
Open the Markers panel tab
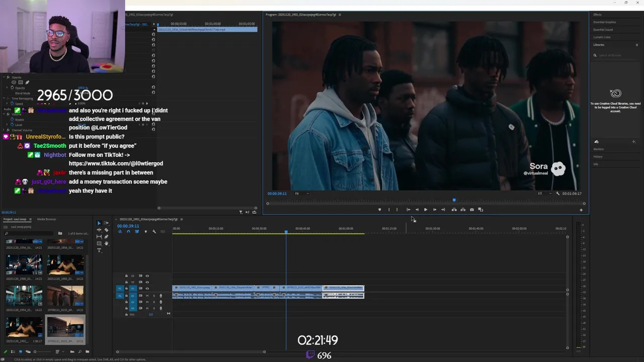tap(599, 149)
